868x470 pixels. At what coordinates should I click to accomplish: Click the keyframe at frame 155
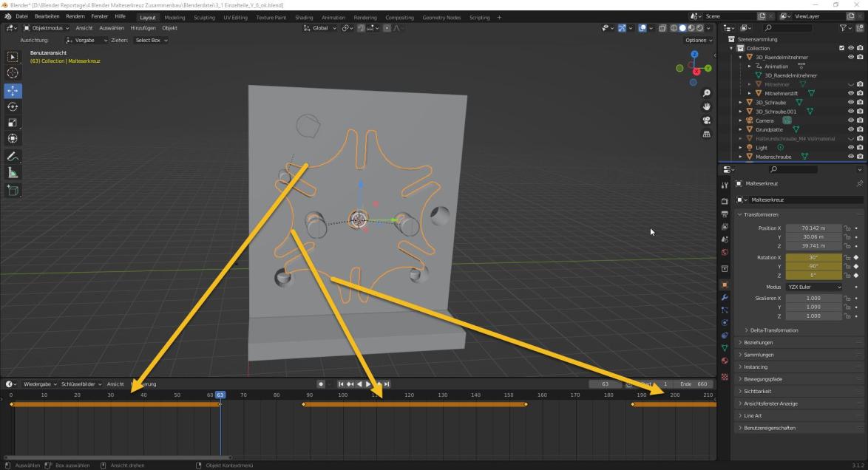click(x=526, y=404)
